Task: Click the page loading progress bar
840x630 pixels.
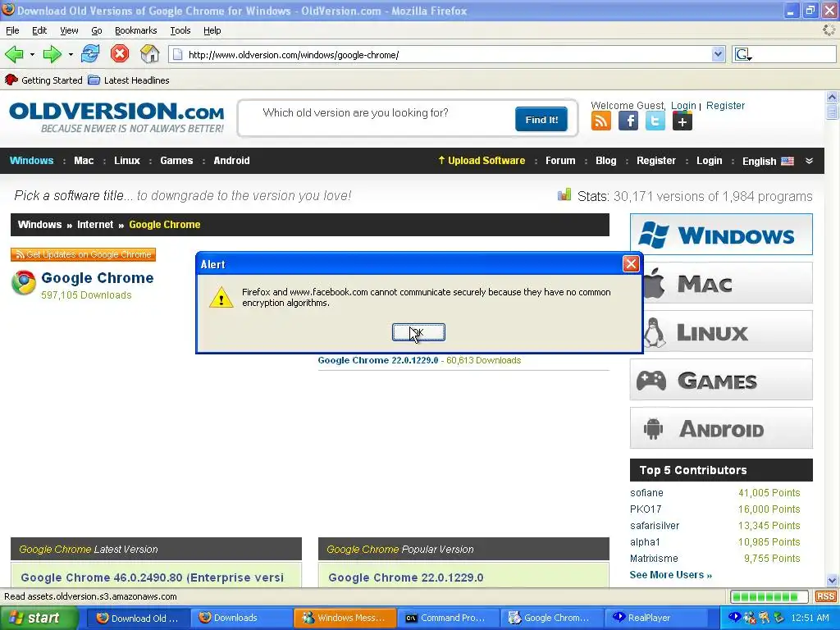Action: tap(769, 596)
